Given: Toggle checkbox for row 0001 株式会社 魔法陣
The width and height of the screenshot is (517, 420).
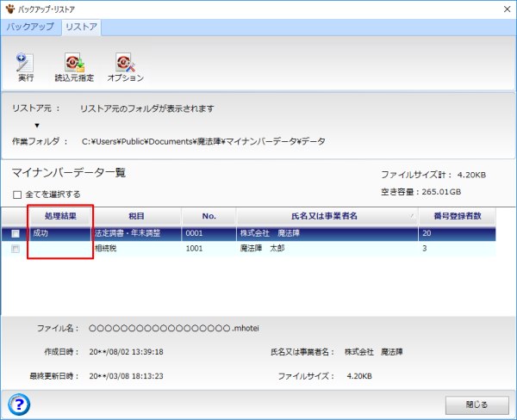Looking at the screenshot, I should click(x=15, y=233).
